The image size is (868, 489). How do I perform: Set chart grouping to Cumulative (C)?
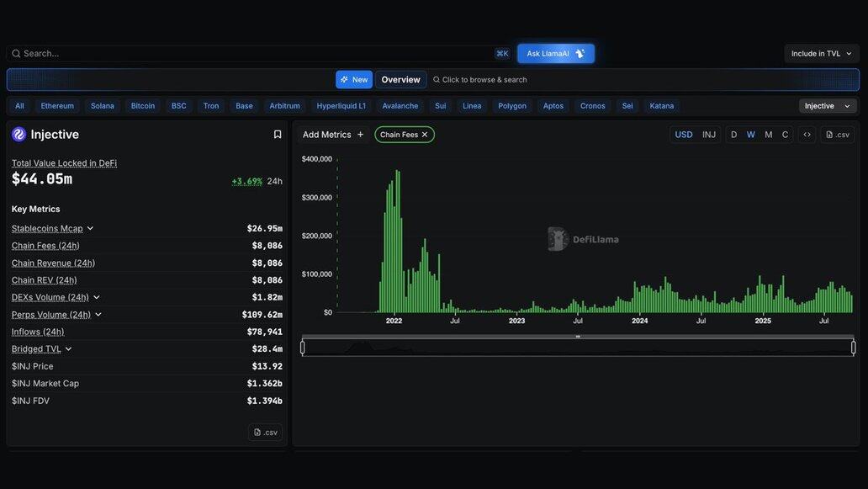tap(785, 135)
